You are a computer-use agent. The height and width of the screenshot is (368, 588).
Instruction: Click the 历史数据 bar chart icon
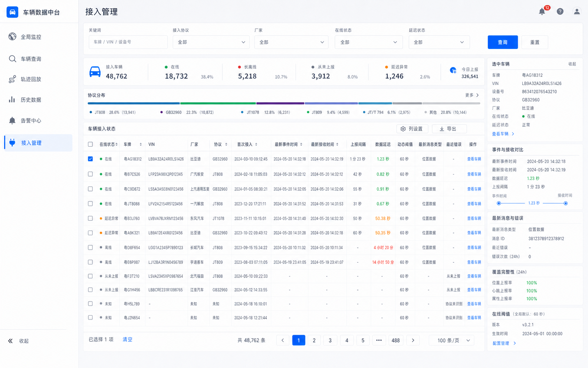(12, 99)
